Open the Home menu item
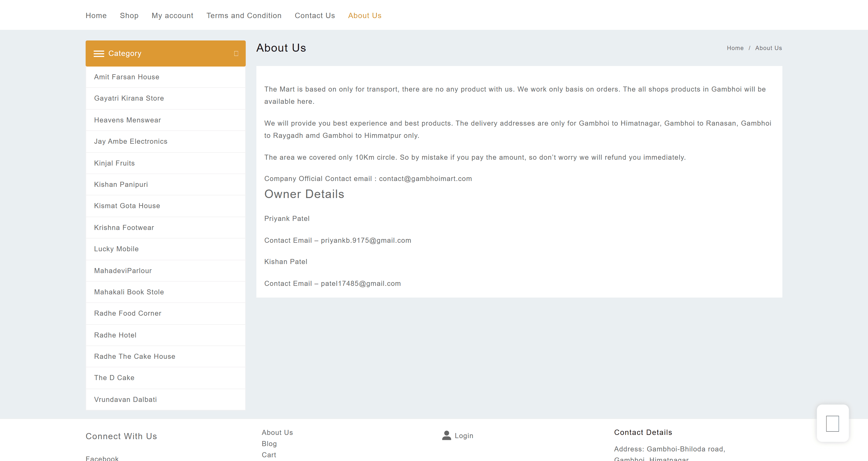This screenshot has width=868, height=461. point(96,15)
